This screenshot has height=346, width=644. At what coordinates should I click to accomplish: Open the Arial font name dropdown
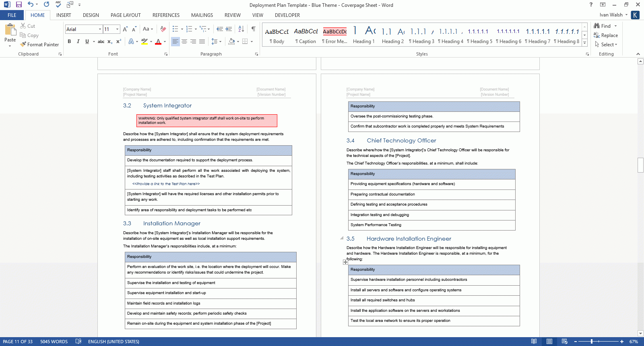tap(100, 29)
